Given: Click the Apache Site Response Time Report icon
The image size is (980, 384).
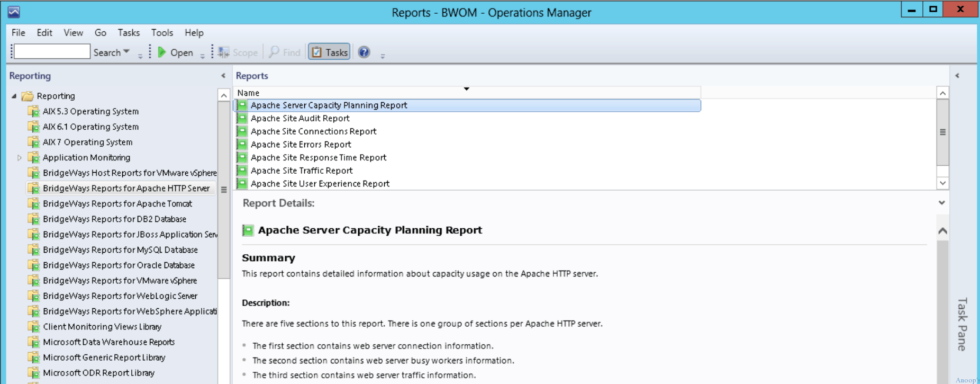Looking at the screenshot, I should (x=242, y=157).
